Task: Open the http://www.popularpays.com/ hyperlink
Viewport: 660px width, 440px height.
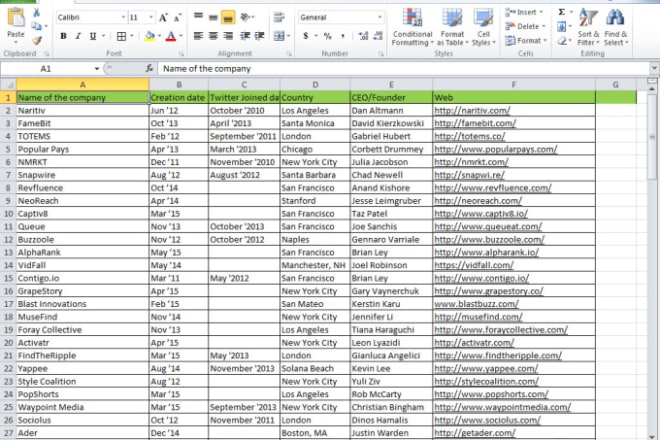Action: point(495,149)
